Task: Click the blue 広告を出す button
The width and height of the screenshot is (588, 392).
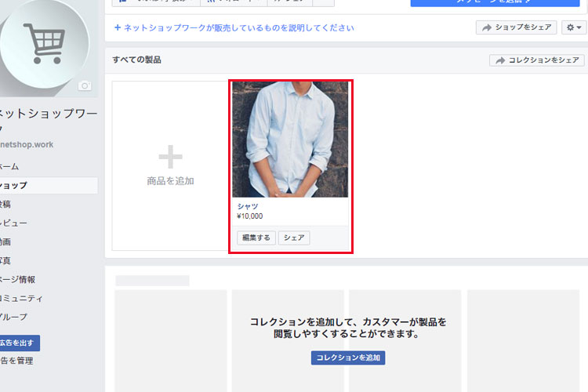Action: coord(20,343)
